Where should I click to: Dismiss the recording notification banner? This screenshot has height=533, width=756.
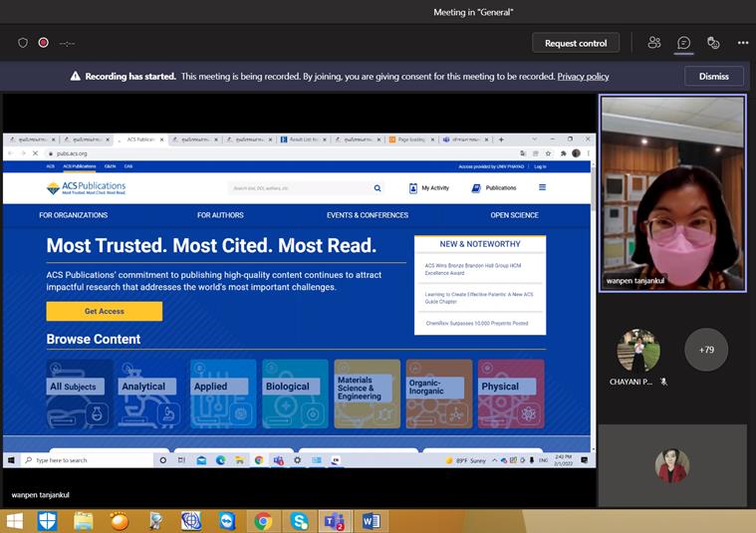click(x=713, y=76)
